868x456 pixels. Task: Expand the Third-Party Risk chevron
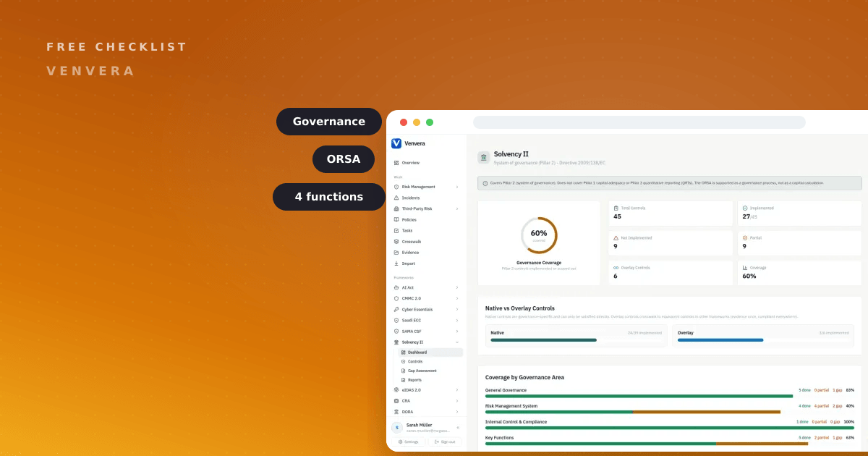(x=457, y=208)
